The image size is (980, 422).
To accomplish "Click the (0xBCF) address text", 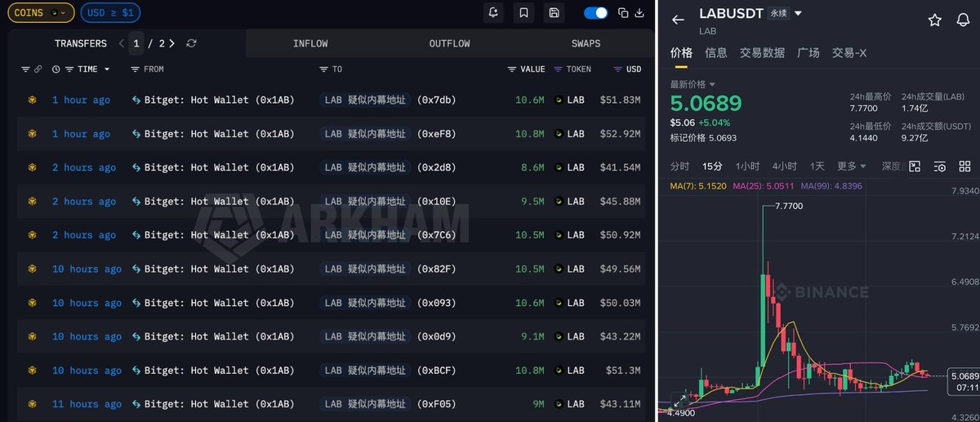I will [436, 371].
